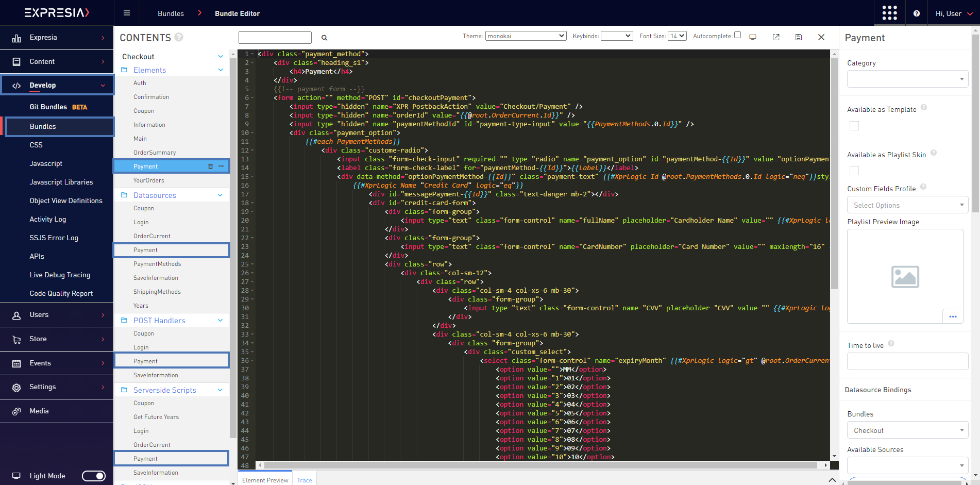The height and width of the screenshot is (485, 980).
Task: Click the Time to live input field
Action: 907,361
